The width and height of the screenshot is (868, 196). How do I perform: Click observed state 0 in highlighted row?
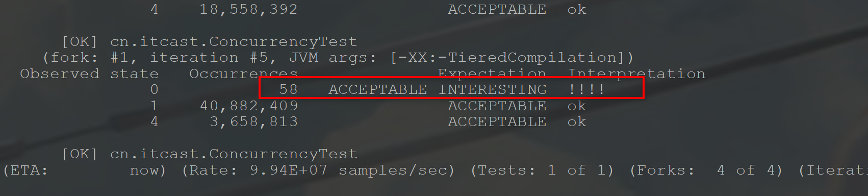coord(154,89)
